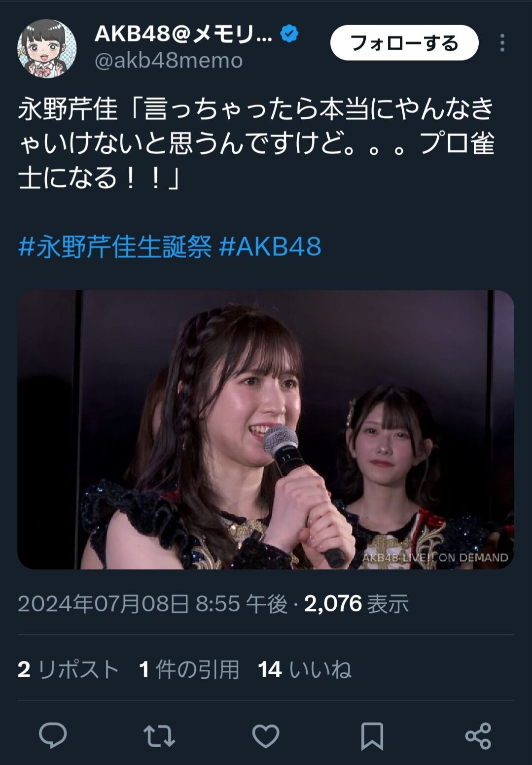This screenshot has width=532, height=765.
Task: Open the @akb48memo handle
Action: (x=168, y=61)
